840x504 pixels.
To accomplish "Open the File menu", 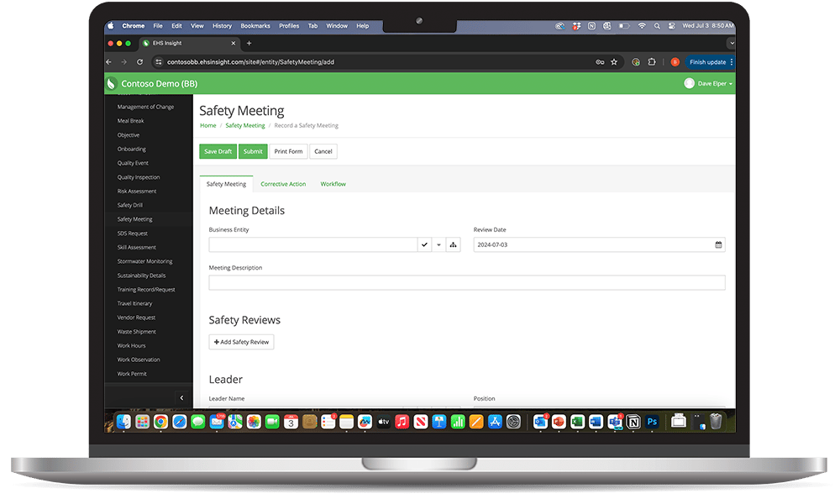I will (x=158, y=26).
